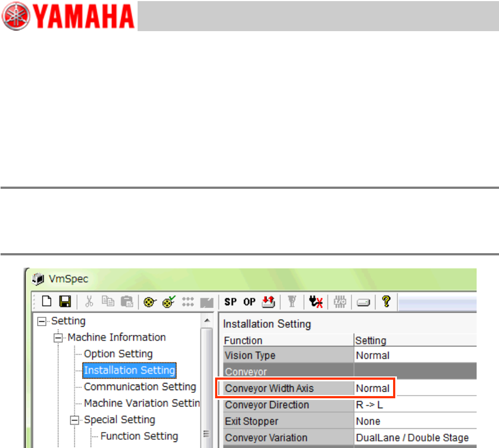Click the R -> L direction value
This screenshot has height=448, width=499.
pos(369,405)
